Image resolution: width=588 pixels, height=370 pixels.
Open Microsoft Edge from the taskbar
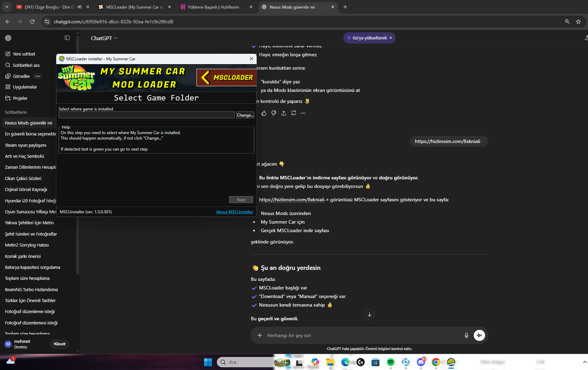345,362
